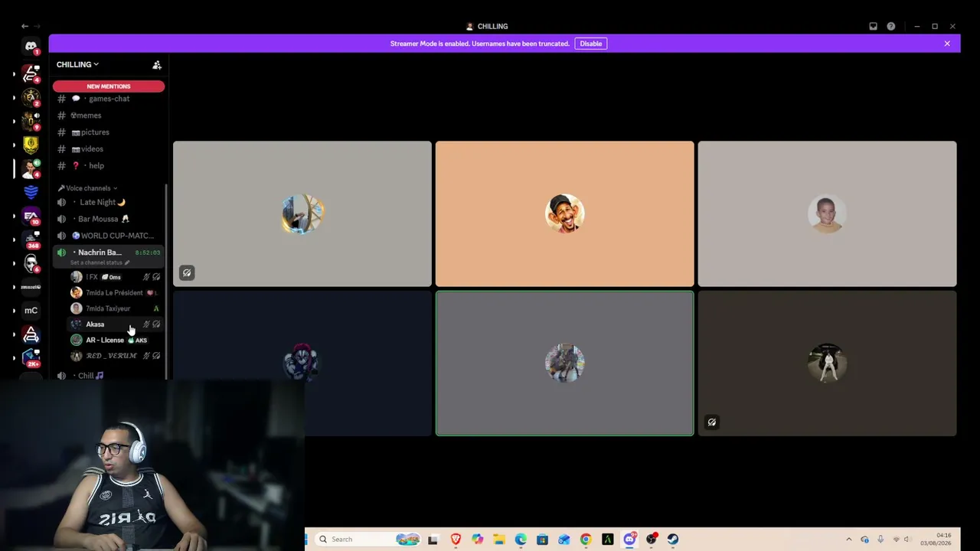Select user Akasa in voice list
The height and width of the screenshot is (551, 980).
point(115,324)
